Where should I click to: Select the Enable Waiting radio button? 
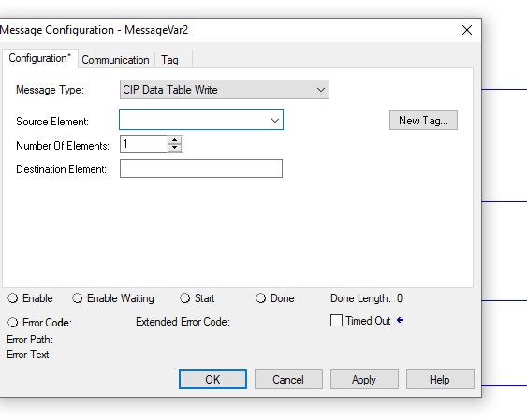point(78,298)
